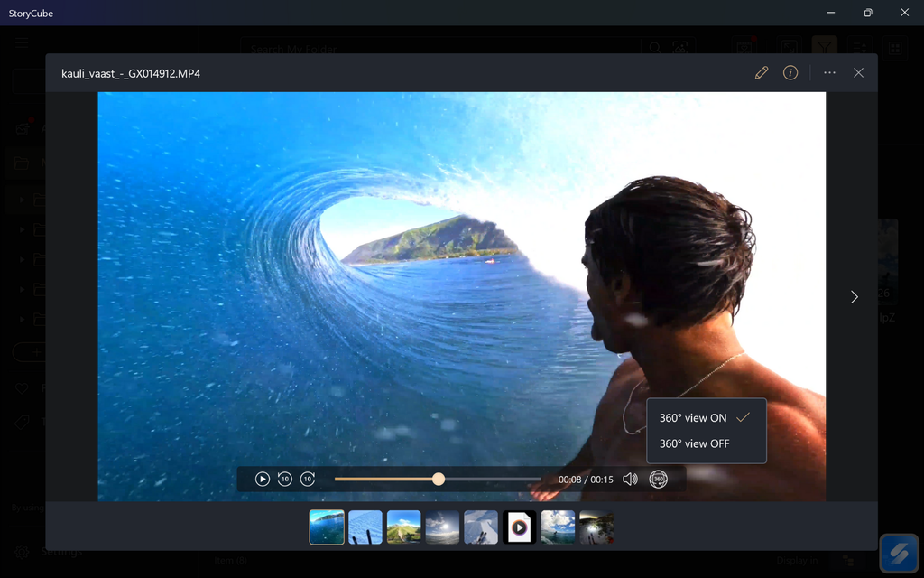
Task: Rewind the video 10 seconds
Action: pyautogui.click(x=285, y=480)
